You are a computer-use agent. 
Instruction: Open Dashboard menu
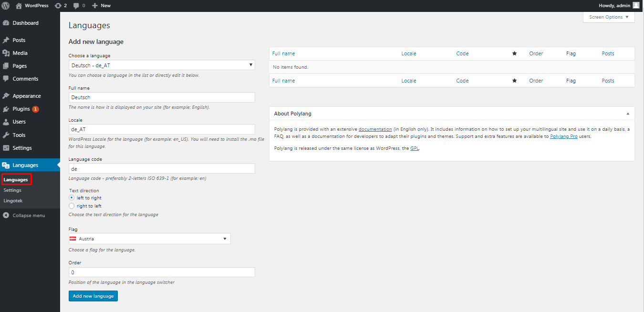26,23
